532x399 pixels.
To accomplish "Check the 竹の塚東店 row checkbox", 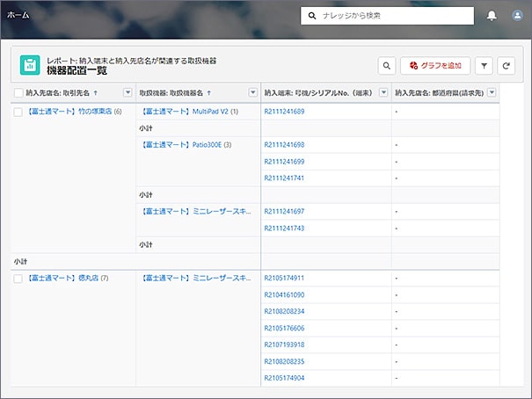I will tap(18, 112).
